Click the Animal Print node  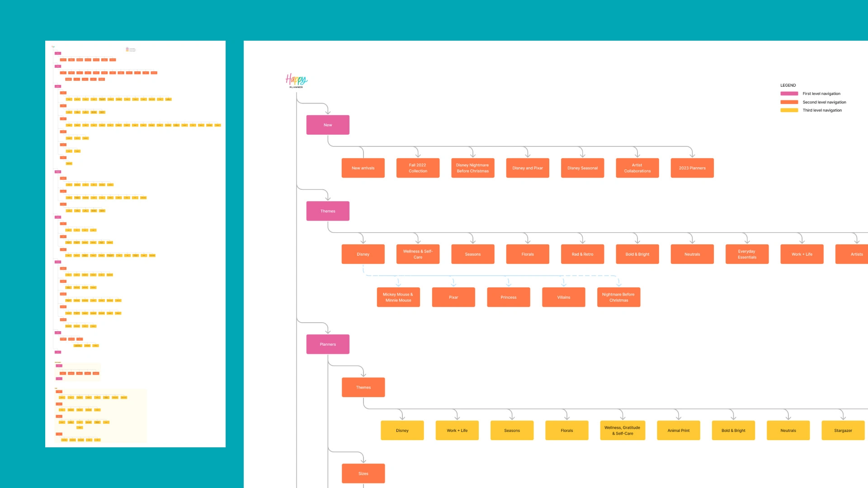click(679, 431)
